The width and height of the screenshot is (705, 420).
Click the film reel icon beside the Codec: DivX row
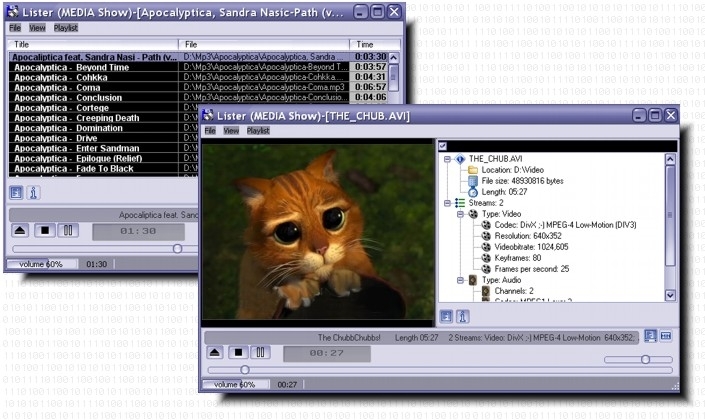pos(486,225)
